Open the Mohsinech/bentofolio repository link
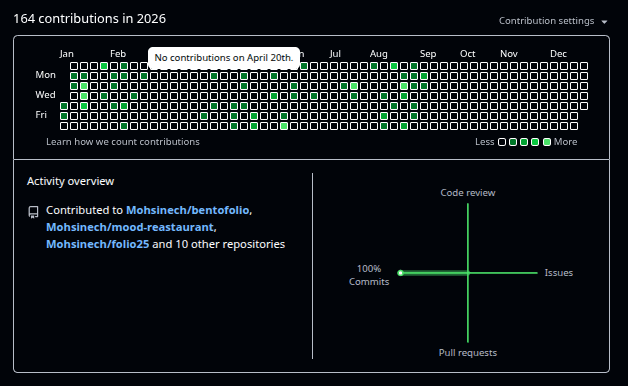The width and height of the screenshot is (628, 386). pyautogui.click(x=187, y=210)
